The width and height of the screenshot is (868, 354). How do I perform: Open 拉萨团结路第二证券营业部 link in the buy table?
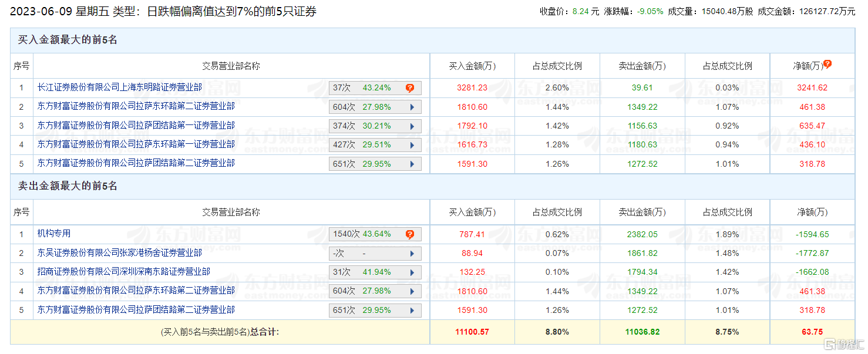[136, 163]
